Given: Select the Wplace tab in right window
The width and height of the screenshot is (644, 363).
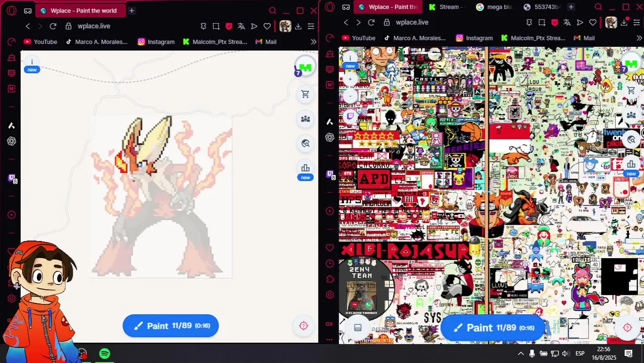Looking at the screenshot, I should coord(388,7).
